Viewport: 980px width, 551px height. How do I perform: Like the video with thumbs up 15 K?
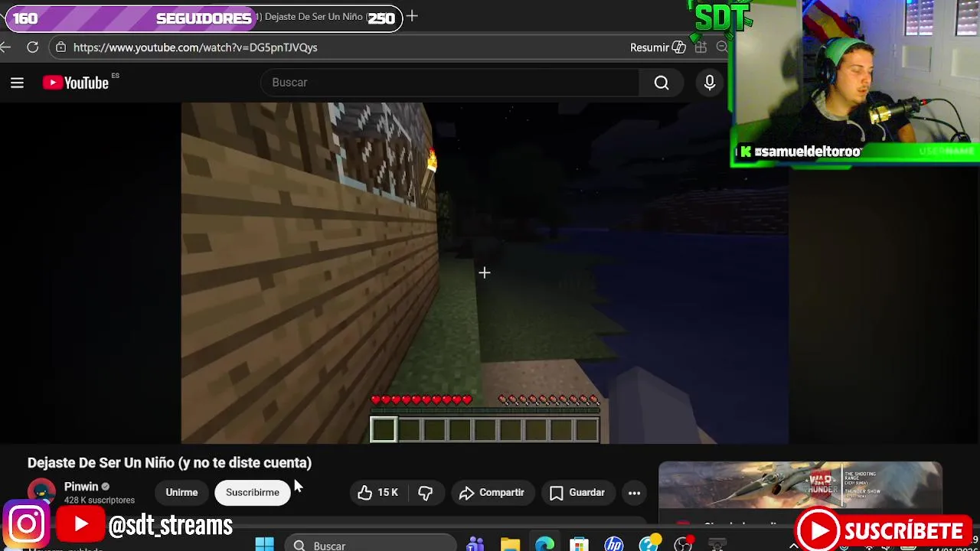pos(378,493)
